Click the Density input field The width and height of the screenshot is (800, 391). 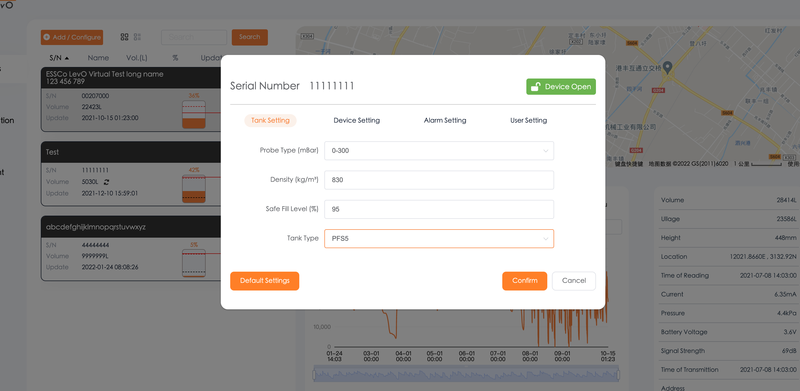(x=439, y=180)
